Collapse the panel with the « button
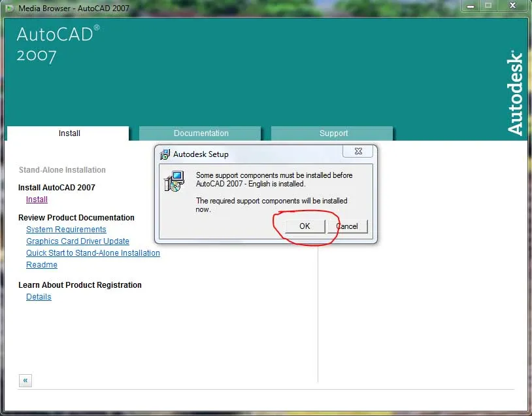Image resolution: width=532 pixels, height=416 pixels. pos(25,380)
